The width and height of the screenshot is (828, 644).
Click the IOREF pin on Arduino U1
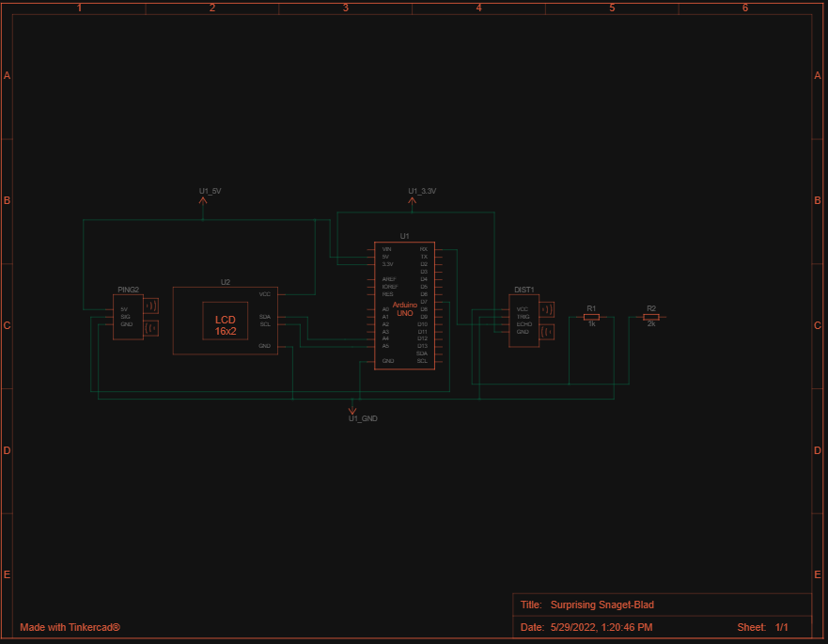390,287
